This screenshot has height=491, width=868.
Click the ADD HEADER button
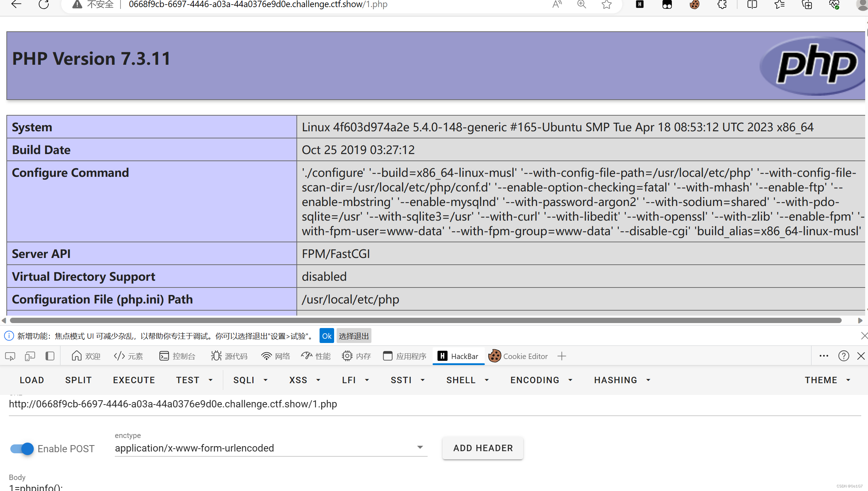[483, 448]
